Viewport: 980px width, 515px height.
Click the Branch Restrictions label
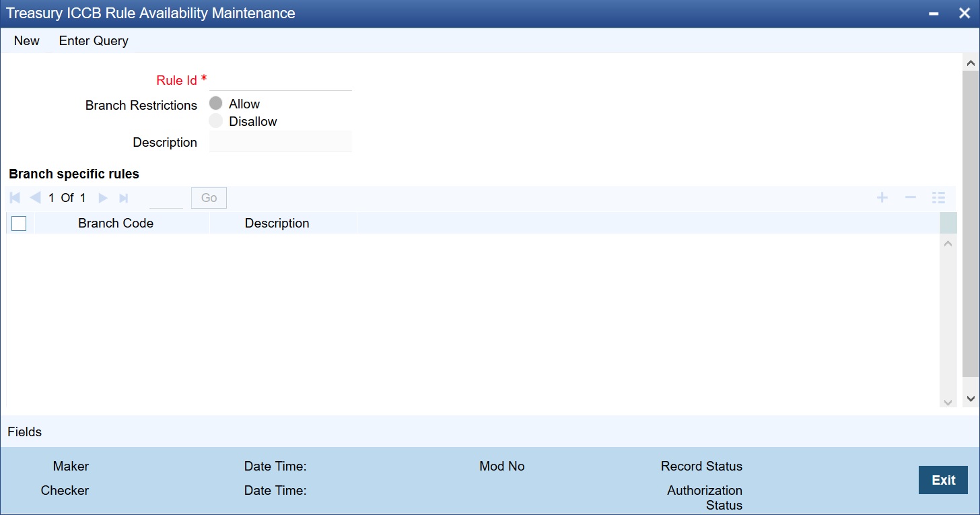(141, 106)
